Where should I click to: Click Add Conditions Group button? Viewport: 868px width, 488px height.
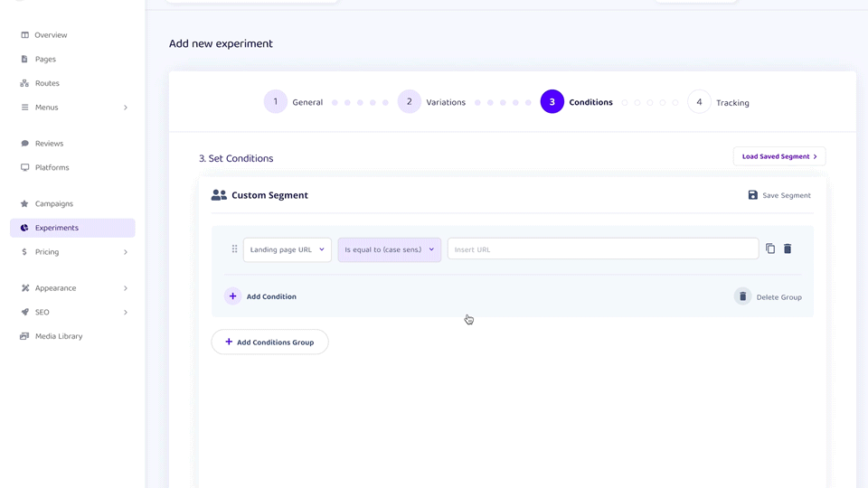(269, 342)
